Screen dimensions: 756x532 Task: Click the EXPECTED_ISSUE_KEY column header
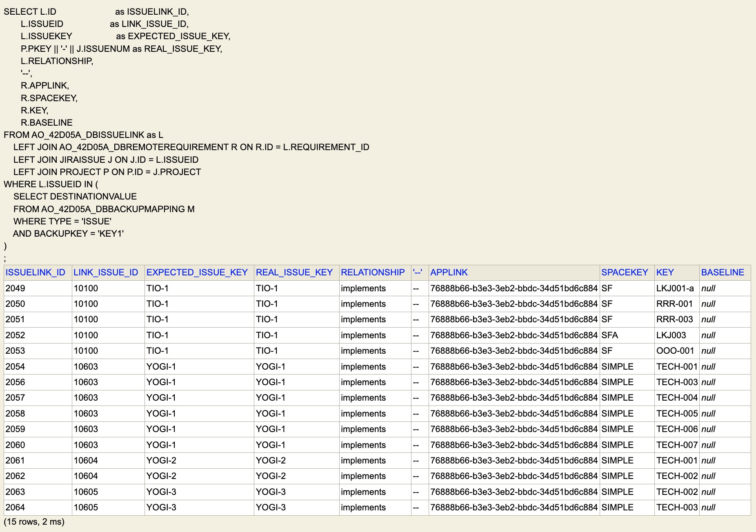[197, 272]
